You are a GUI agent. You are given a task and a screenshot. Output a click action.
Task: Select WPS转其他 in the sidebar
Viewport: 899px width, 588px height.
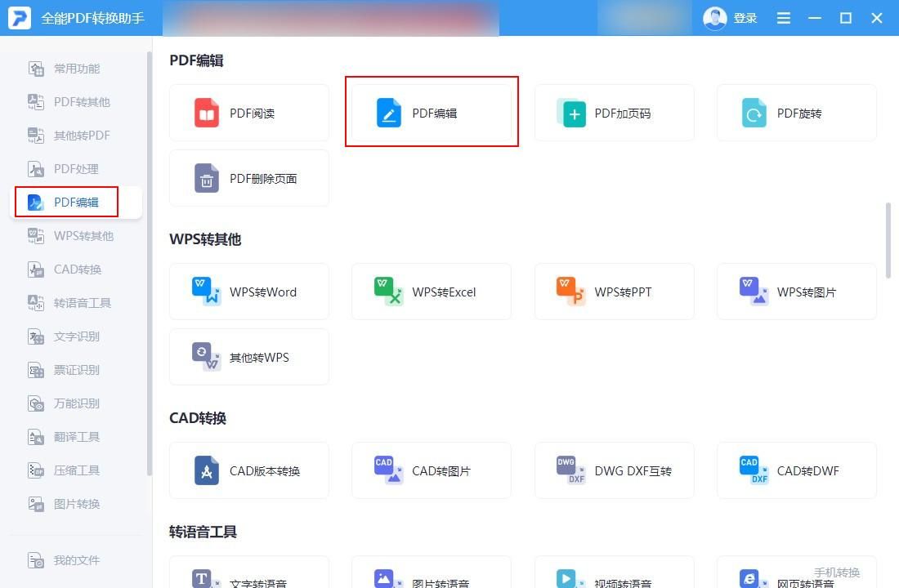click(x=76, y=235)
